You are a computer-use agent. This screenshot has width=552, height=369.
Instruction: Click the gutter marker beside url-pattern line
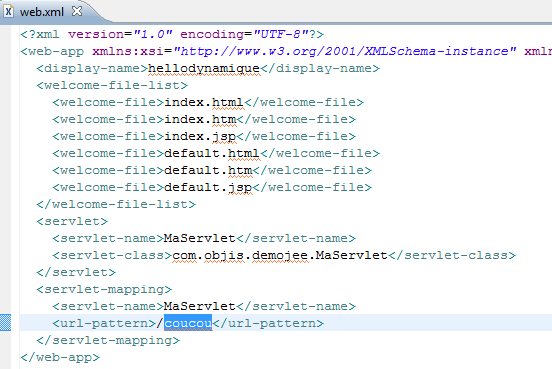pos(6,323)
